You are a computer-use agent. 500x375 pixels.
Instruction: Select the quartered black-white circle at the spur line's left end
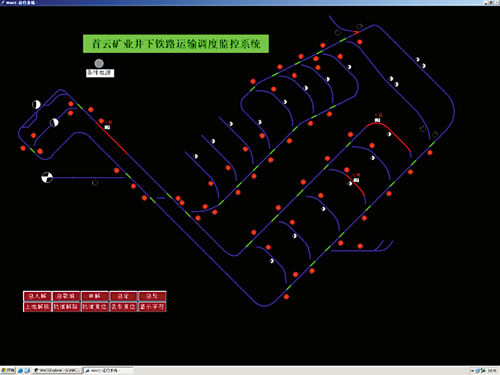47,177
